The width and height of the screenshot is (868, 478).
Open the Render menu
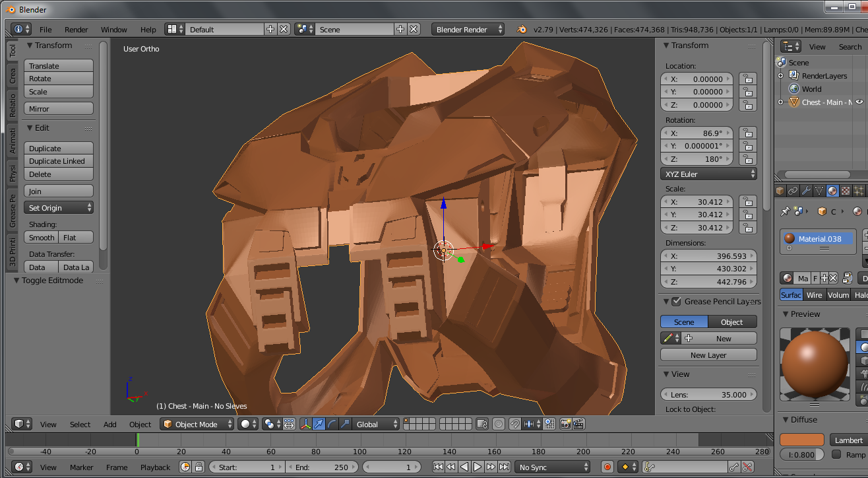click(77, 29)
